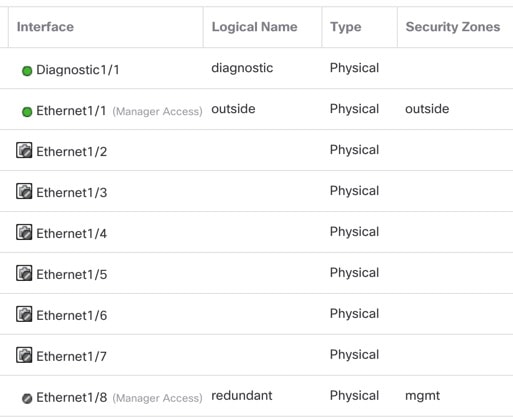Click the Ethernet1/6 interface status icon
This screenshot has width=513, height=418.
[x=24, y=314]
